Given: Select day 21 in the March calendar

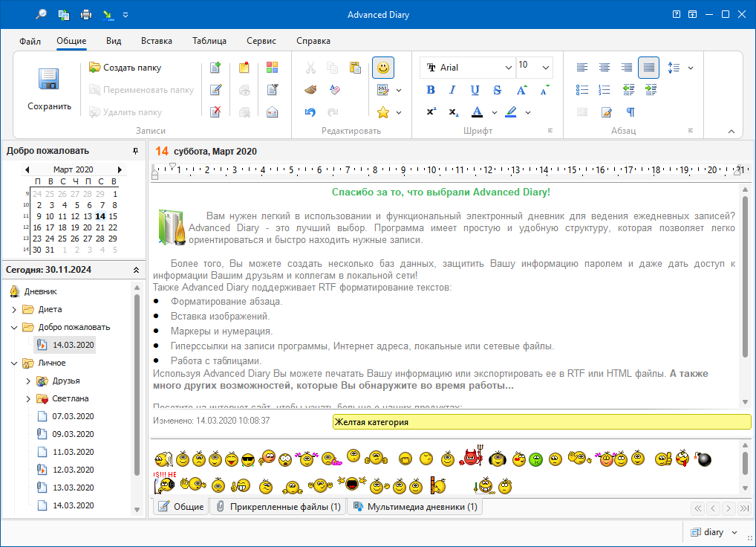Looking at the screenshot, I should click(100, 227).
